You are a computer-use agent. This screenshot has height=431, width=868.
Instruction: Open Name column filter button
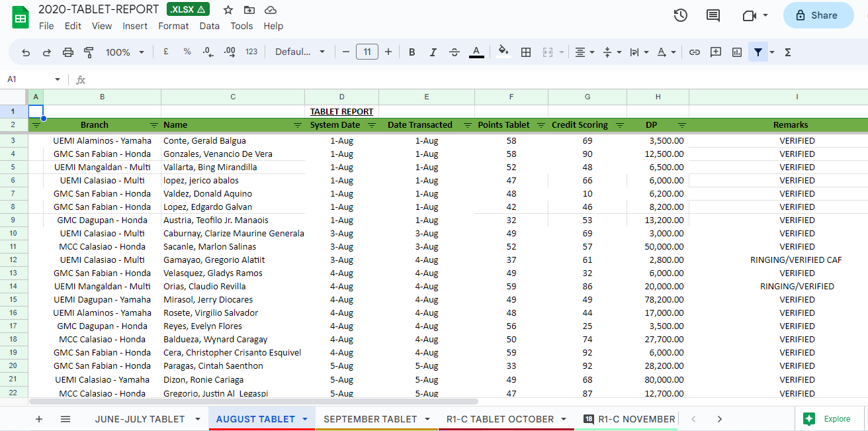coord(298,125)
